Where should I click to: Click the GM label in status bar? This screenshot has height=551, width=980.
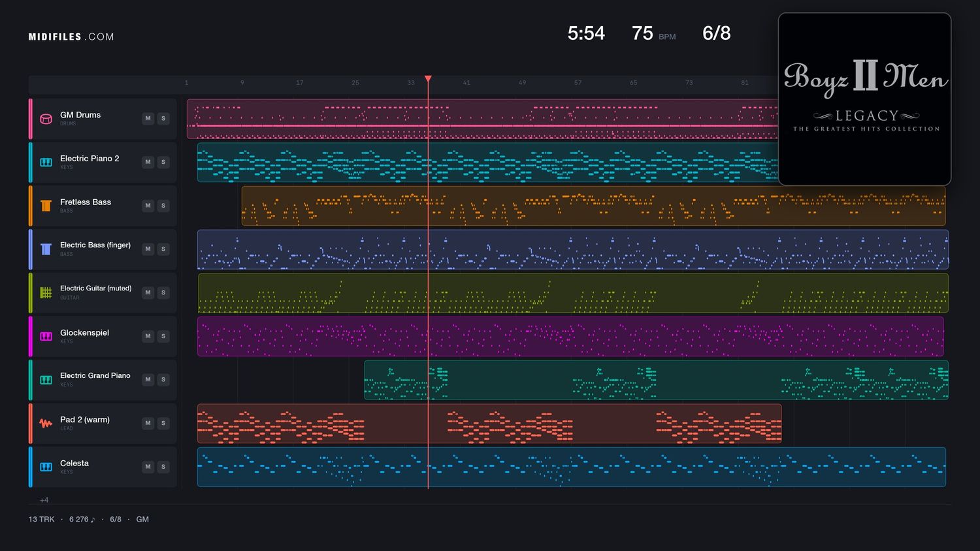(142, 520)
